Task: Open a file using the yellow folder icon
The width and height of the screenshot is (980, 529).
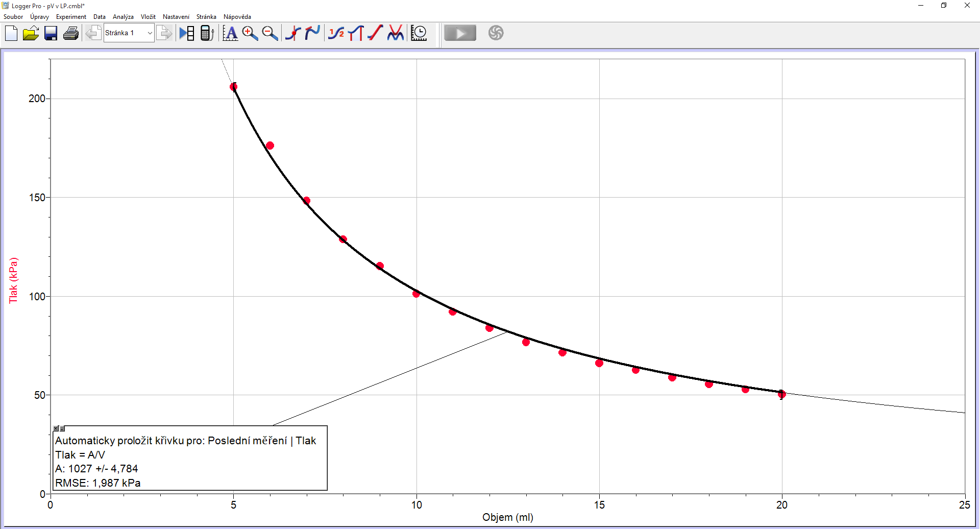Action: [31, 34]
